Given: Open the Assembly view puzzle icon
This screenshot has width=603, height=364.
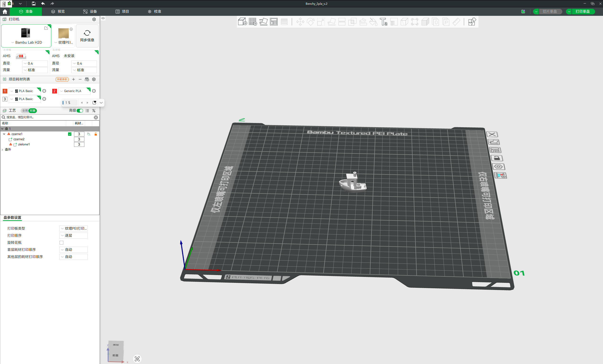Looking at the screenshot, I should click(472, 22).
